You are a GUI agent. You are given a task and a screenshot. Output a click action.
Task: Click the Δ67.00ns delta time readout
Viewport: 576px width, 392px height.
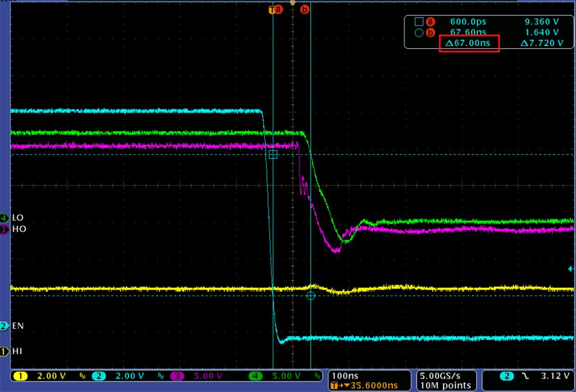pos(469,43)
